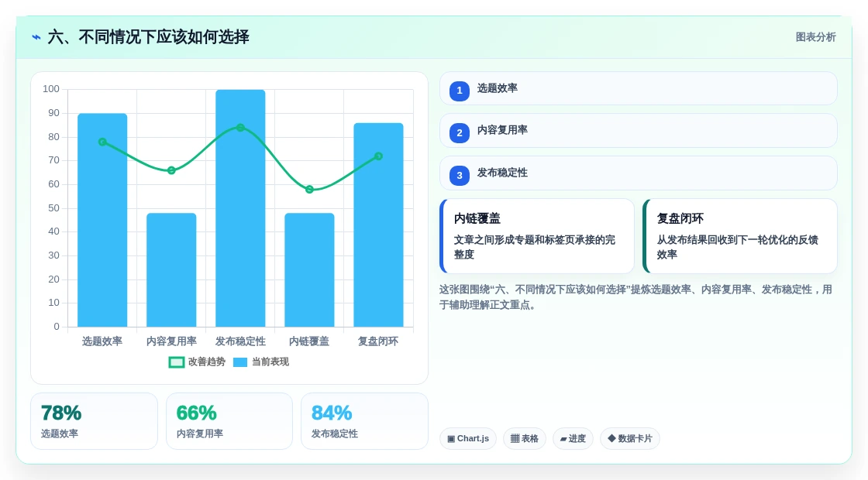Select the 内容复用率 list row
The width and height of the screenshot is (868, 480).
coord(639,131)
